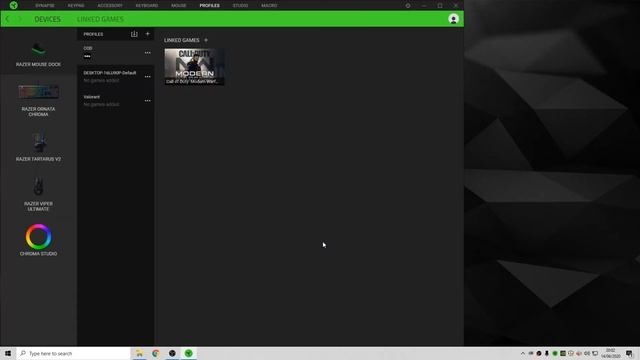Select the Razer Viper Ultimate mouse

pyautogui.click(x=38, y=194)
